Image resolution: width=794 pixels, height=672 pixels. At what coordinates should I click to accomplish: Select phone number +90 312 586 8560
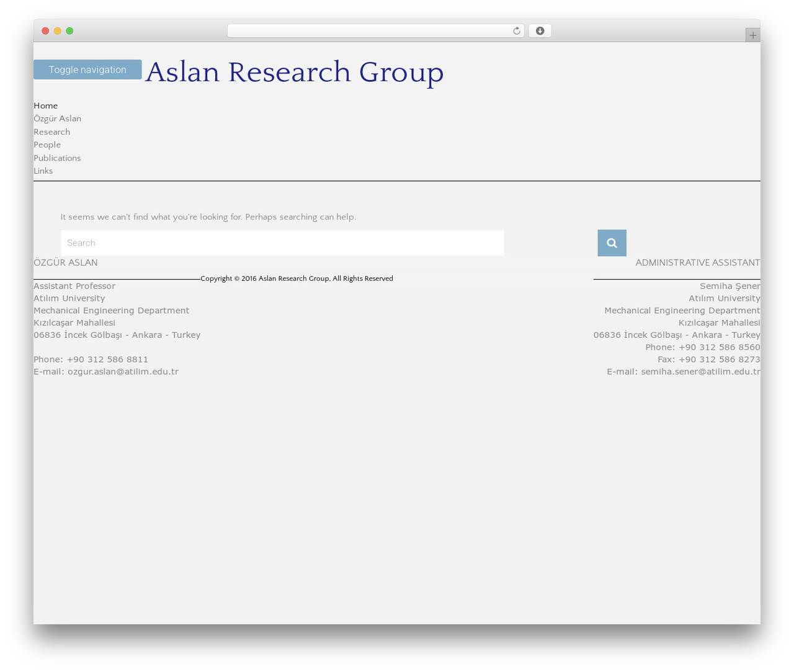[719, 347]
